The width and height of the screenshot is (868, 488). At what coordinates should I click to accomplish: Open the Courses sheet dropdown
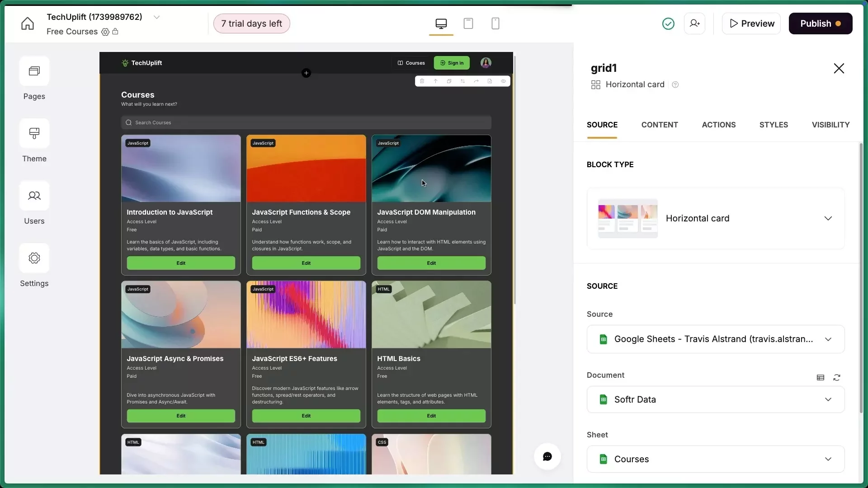tap(828, 459)
